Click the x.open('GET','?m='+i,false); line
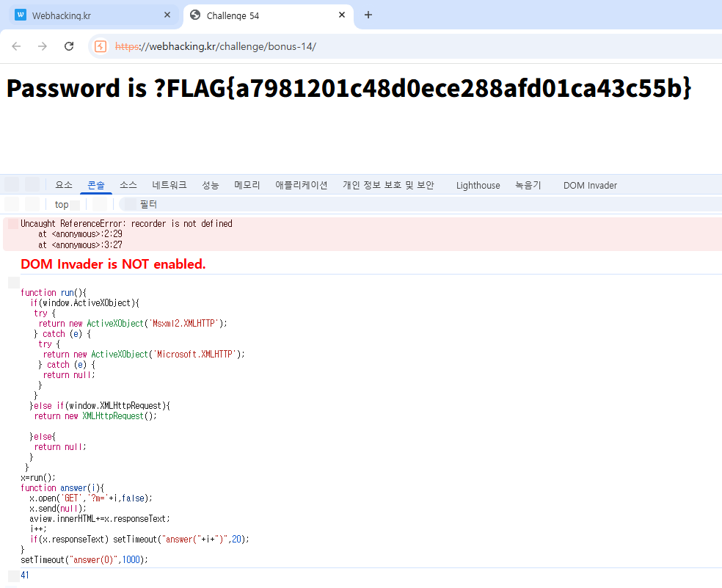 pos(91,498)
